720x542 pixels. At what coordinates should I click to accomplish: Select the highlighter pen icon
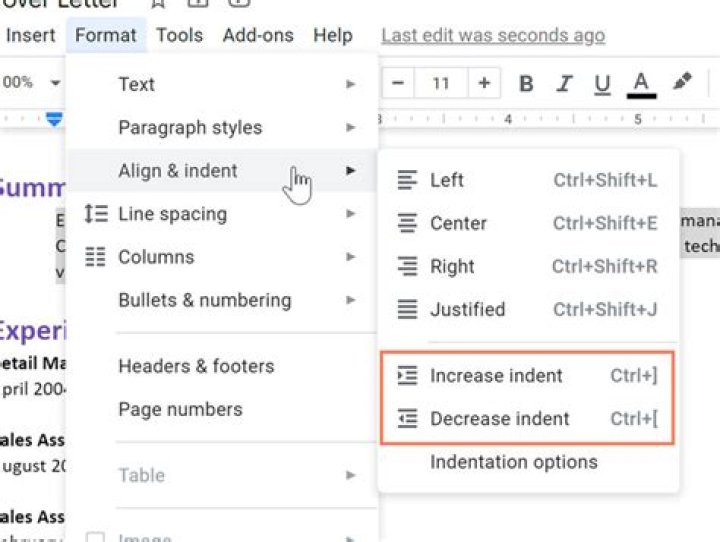[x=682, y=82]
